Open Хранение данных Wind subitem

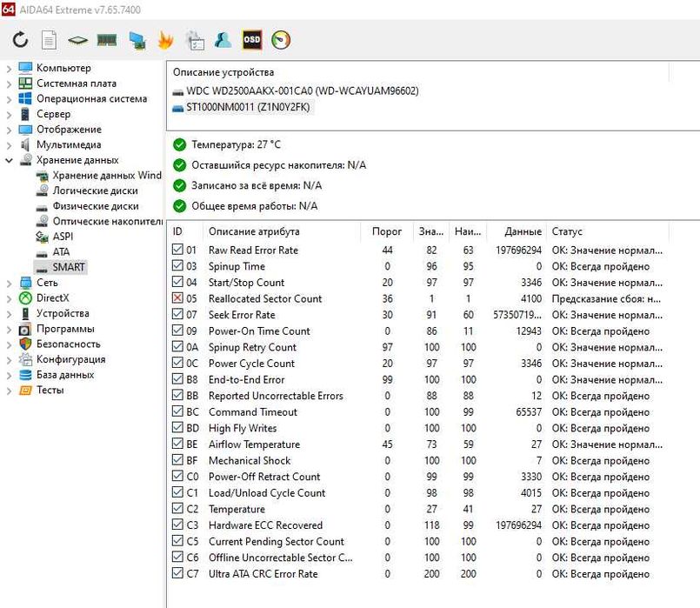[x=107, y=176]
